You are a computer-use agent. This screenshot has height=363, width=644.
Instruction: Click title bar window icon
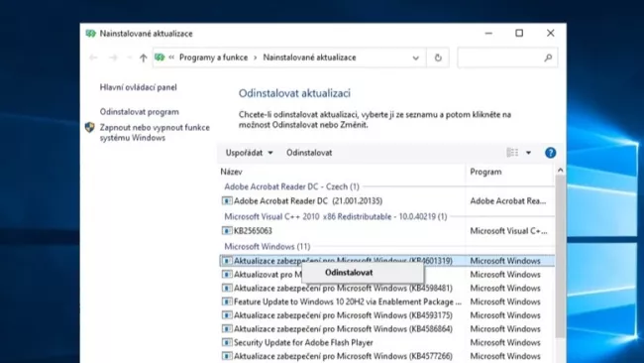pyautogui.click(x=90, y=34)
